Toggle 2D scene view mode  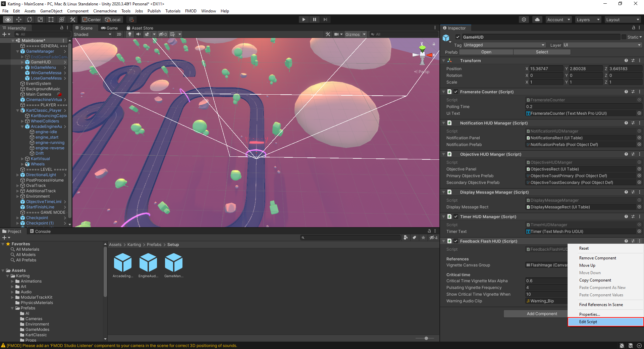click(119, 34)
